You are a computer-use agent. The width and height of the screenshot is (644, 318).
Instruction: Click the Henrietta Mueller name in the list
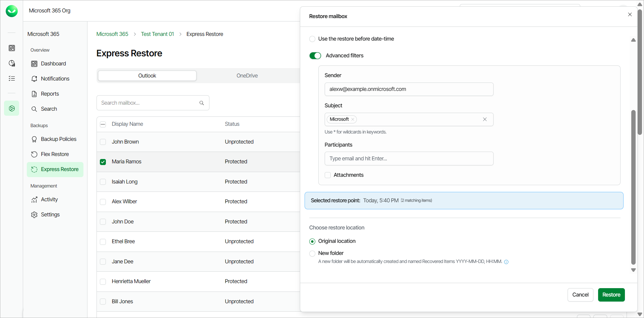tap(131, 281)
